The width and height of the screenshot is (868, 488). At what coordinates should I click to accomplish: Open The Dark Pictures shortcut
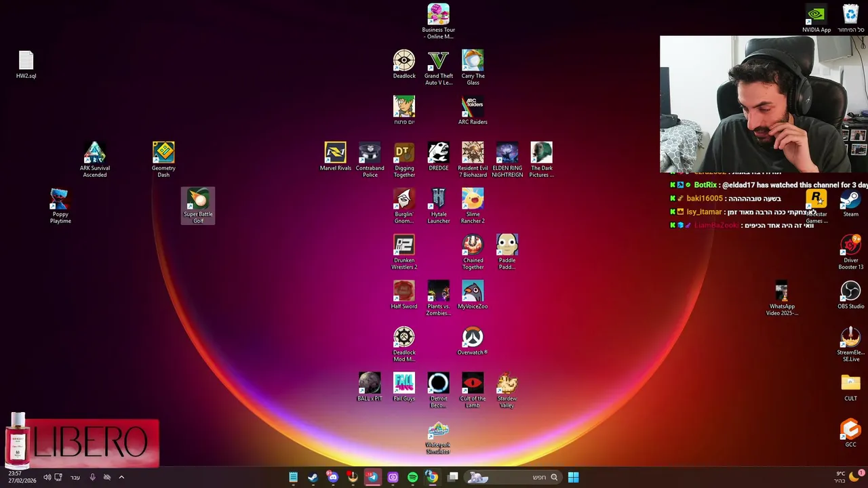[541, 160]
